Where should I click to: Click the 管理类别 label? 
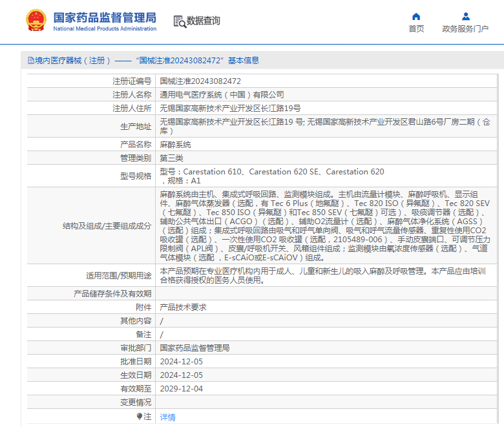tap(136, 158)
